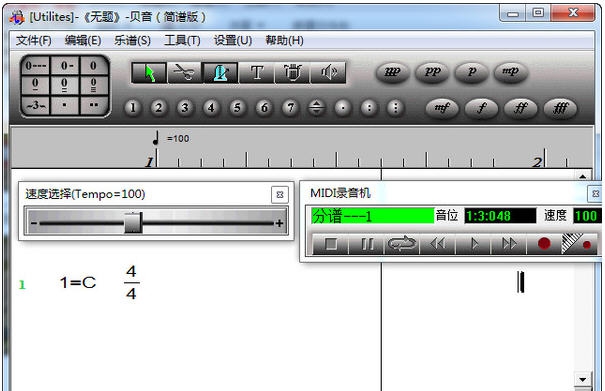
Task: Decrease tempo with the minus end
Action: coord(34,223)
